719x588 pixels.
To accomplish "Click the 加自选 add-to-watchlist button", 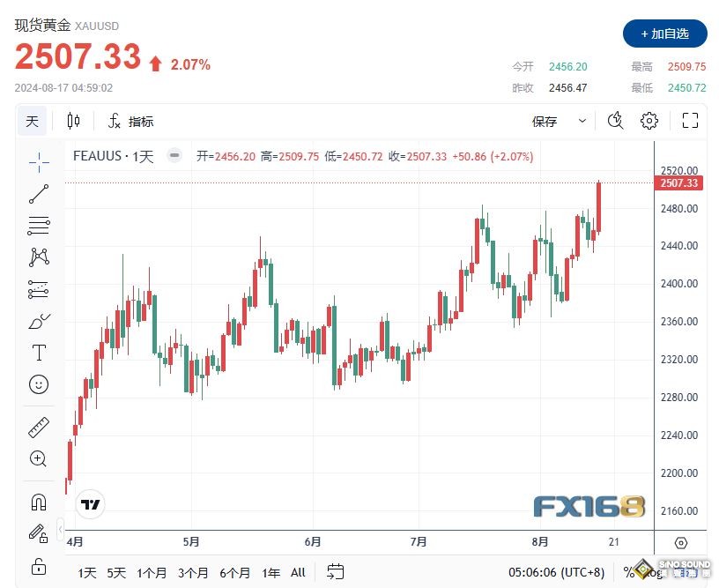I will [x=665, y=34].
